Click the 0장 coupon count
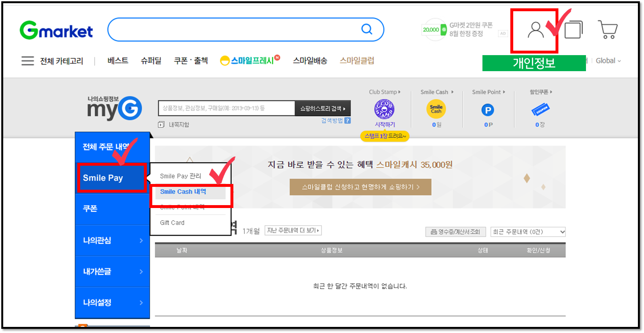644x333 pixels. 540,125
